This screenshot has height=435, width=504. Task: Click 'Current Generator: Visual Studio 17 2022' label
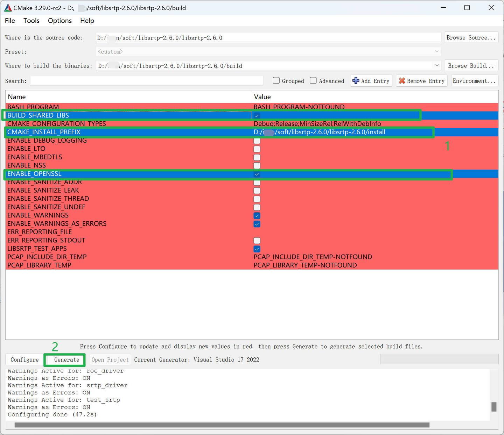tap(197, 360)
